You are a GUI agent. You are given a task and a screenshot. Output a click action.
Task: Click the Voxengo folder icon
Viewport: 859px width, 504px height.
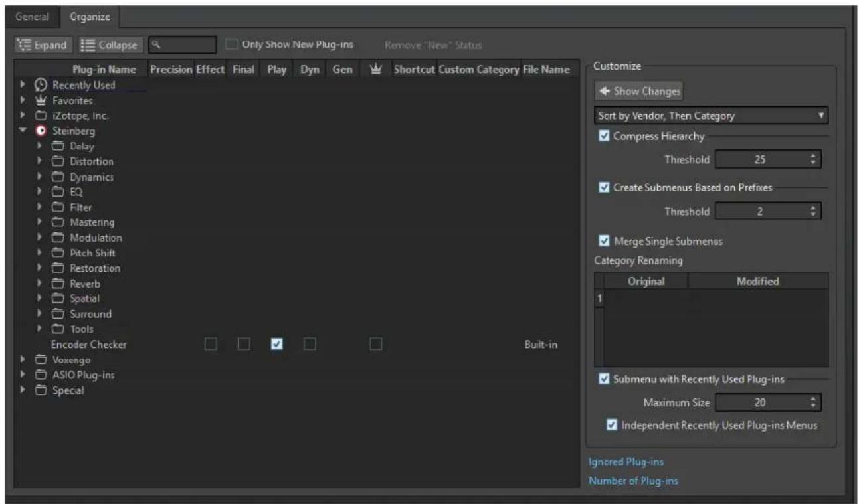tap(41, 360)
